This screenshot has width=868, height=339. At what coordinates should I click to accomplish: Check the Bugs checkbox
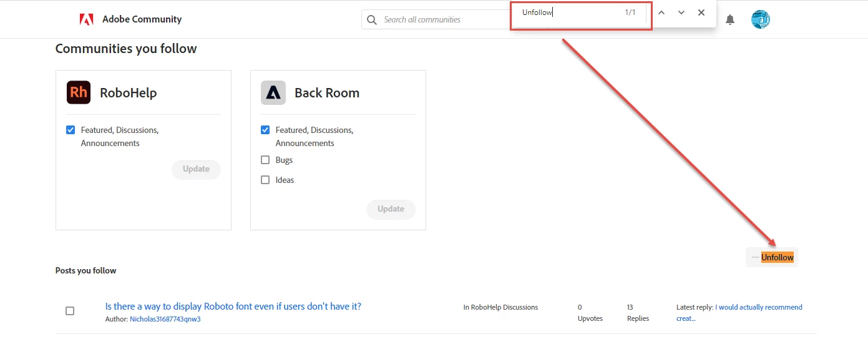pyautogui.click(x=265, y=160)
